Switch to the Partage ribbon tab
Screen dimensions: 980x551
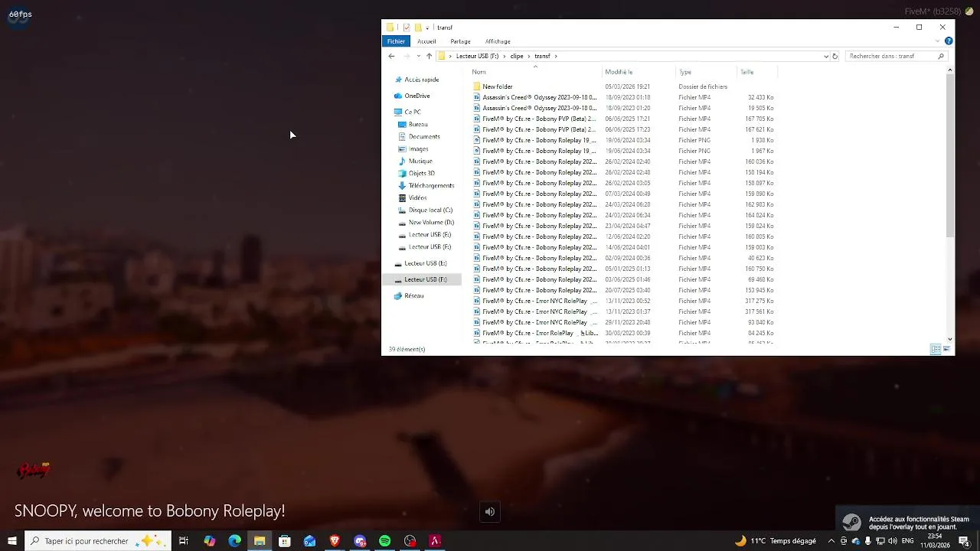[x=460, y=41]
